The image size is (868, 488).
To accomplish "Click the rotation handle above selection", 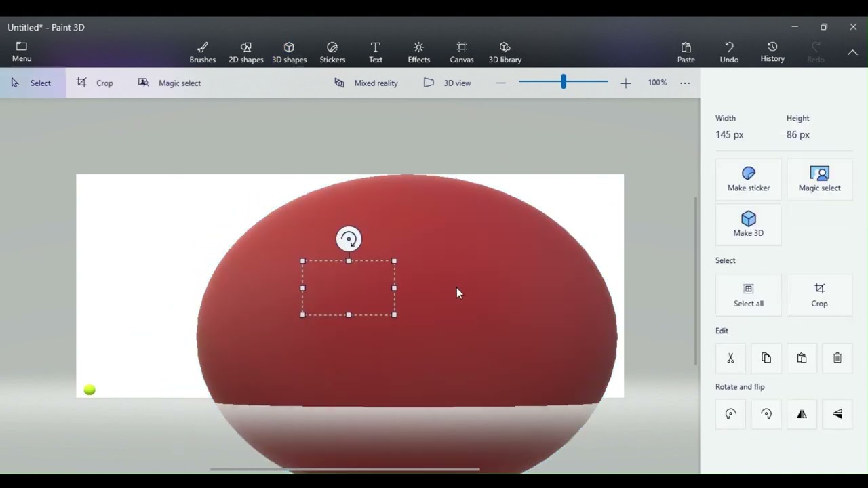I will pyautogui.click(x=349, y=239).
